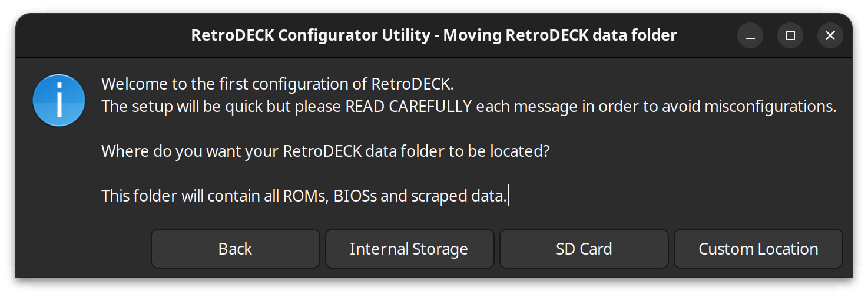Close the RetroDECK Configurator dialog
Screen dimensions: 868x297
click(x=830, y=35)
